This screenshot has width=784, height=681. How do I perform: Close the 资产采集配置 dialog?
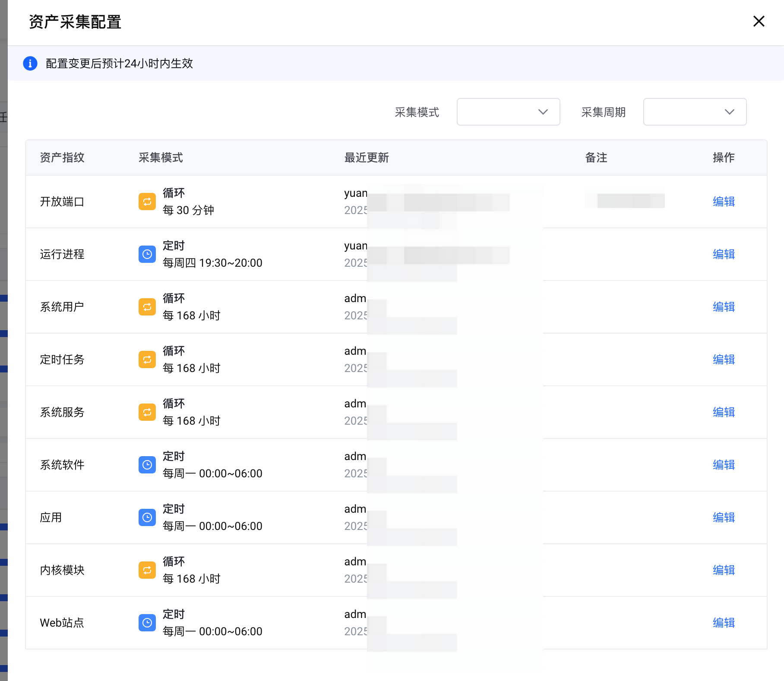[x=759, y=21]
